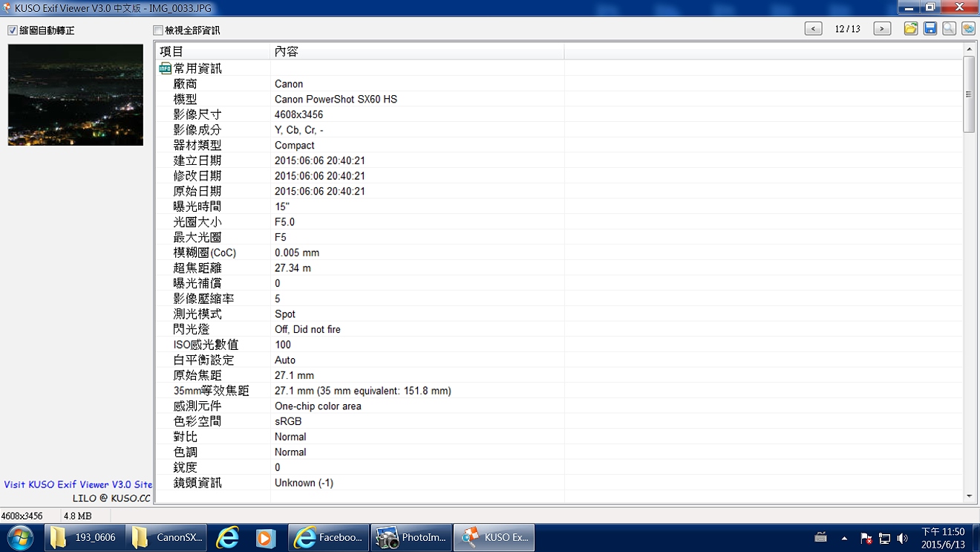980x552 pixels.
Task: Collapse the 常用資訊 group icon
Action: point(165,68)
